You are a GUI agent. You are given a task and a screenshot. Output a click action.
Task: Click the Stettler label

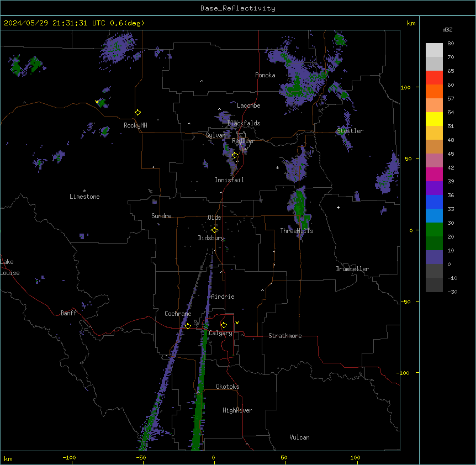click(x=350, y=131)
